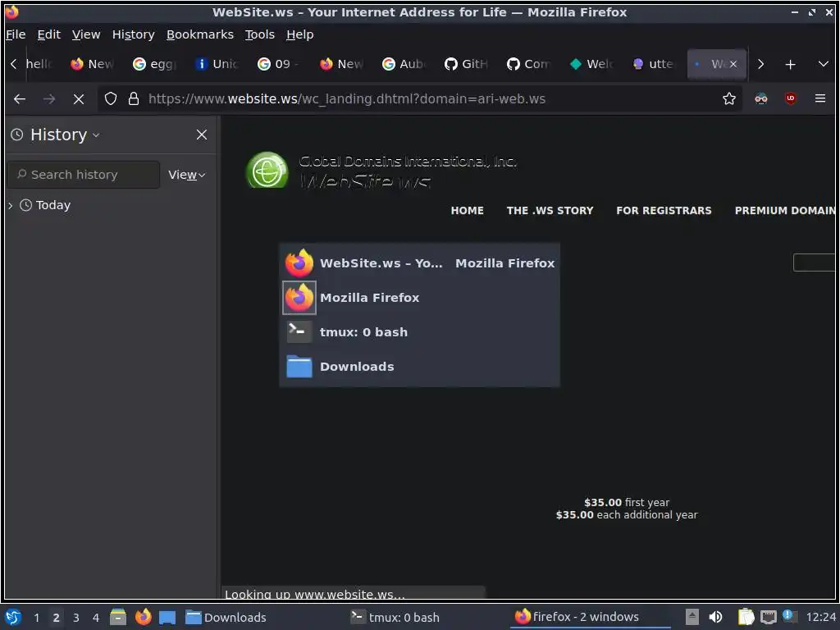Open the FOR REGISTRARS link
Viewport: 840px width, 630px height.
click(663, 211)
